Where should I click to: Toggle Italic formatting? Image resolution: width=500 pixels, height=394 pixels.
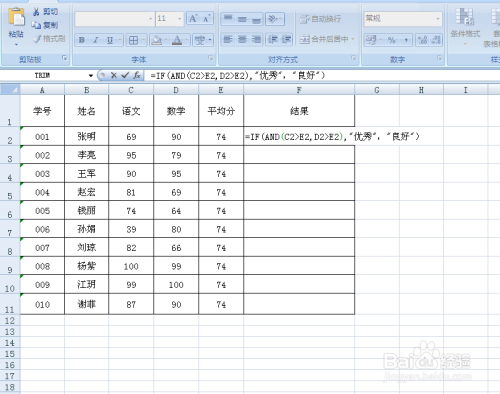pyautogui.click(x=96, y=40)
